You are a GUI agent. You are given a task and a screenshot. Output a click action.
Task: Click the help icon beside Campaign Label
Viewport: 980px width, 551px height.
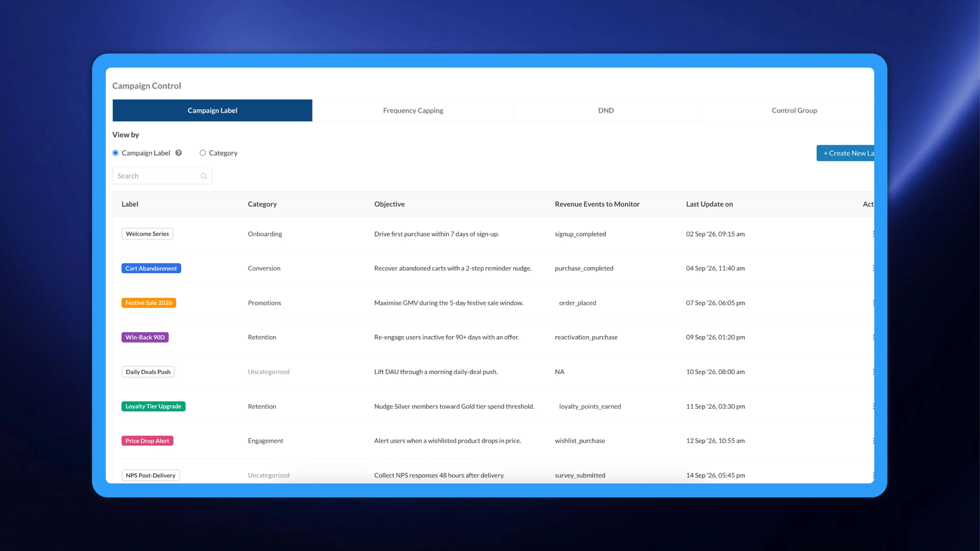[x=178, y=153]
